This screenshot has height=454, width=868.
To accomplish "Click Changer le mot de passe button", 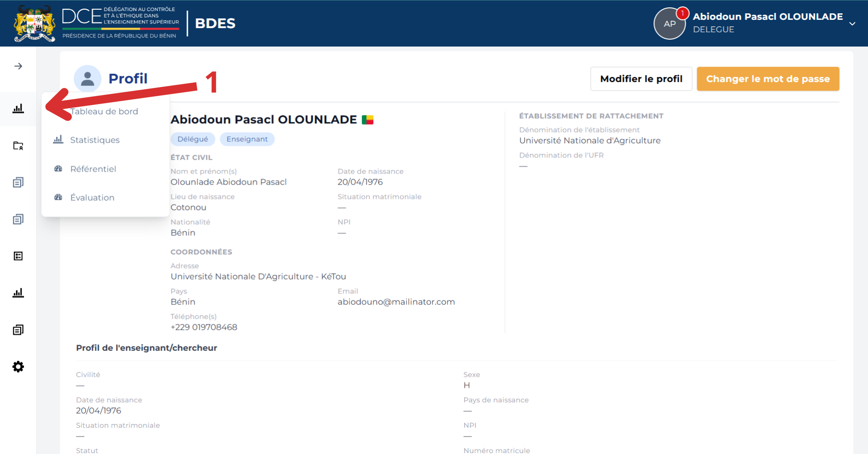I will pyautogui.click(x=768, y=79).
